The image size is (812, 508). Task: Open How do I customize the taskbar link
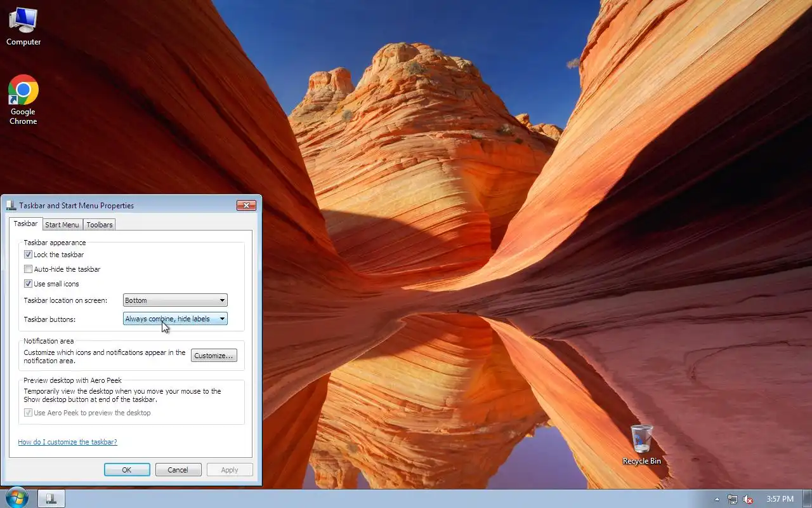(x=67, y=442)
